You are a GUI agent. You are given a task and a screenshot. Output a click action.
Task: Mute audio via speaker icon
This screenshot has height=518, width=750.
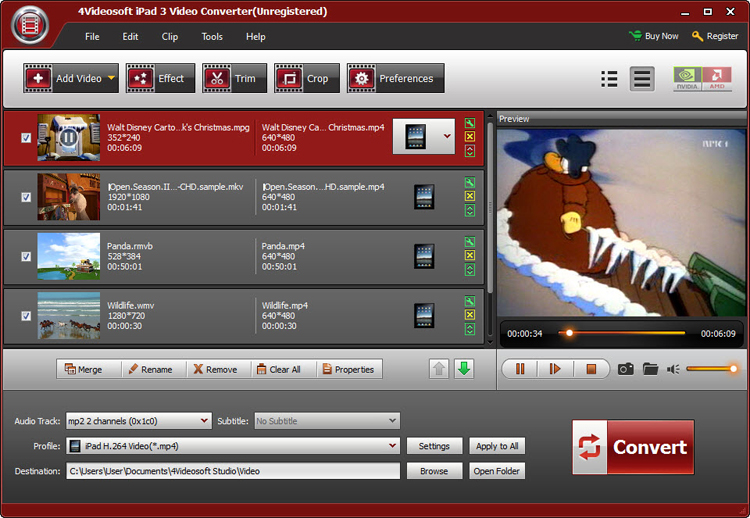(673, 369)
